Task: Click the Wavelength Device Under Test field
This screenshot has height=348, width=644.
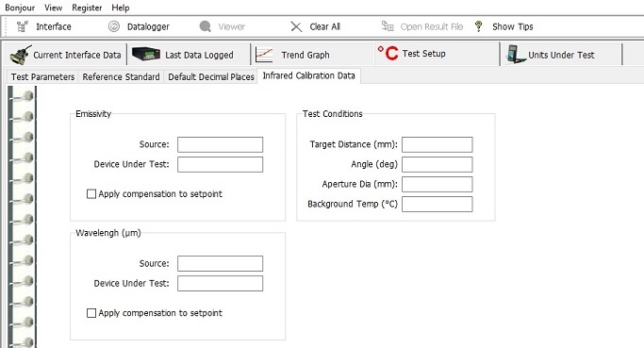Action: tap(220, 284)
